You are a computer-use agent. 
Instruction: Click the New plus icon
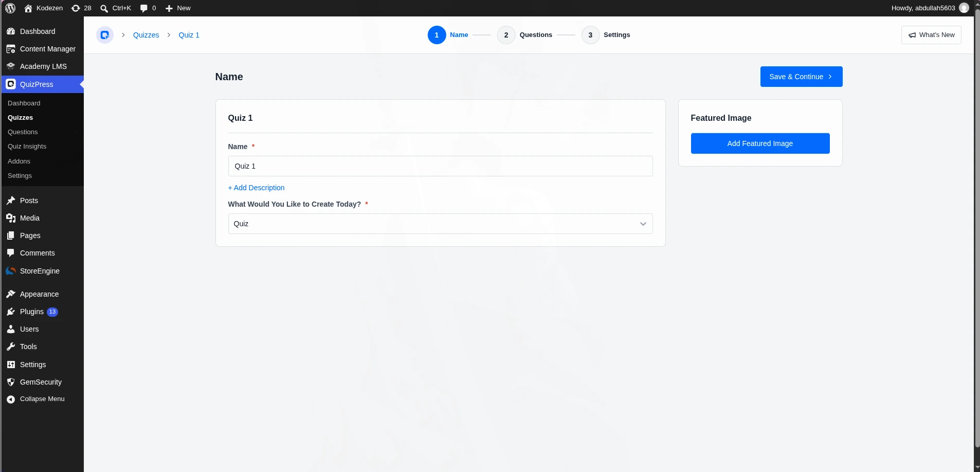point(169,8)
